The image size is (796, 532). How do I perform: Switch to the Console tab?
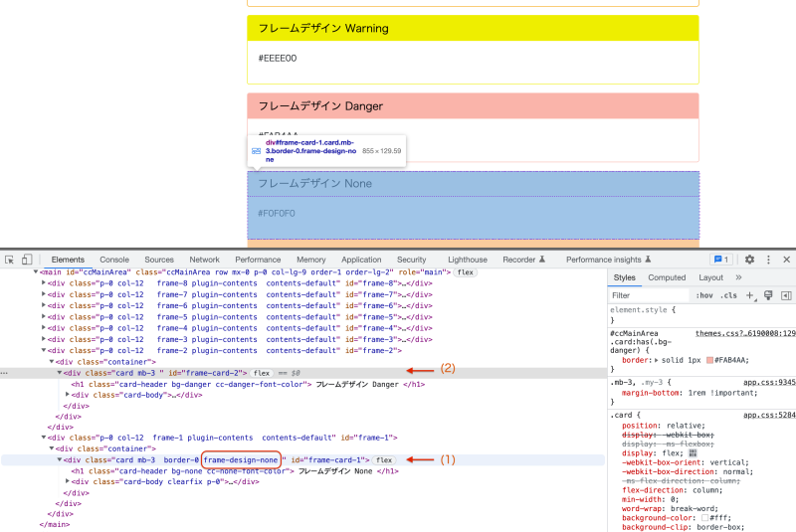pos(114,260)
